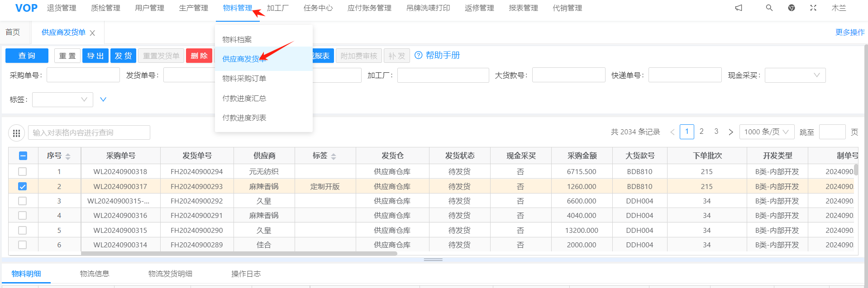
Task: Click the announcement megaphone icon
Action: point(739,8)
